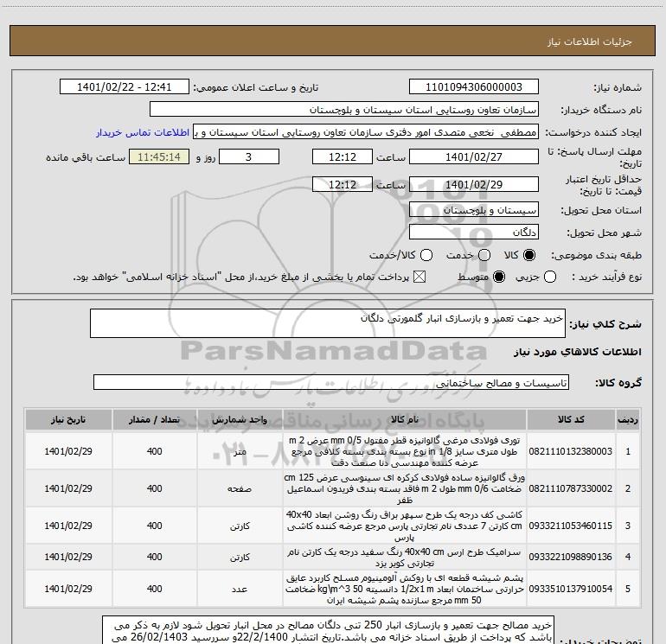Click the general need description text box
Viewport: 666px width, 644px height.
tap(328, 323)
